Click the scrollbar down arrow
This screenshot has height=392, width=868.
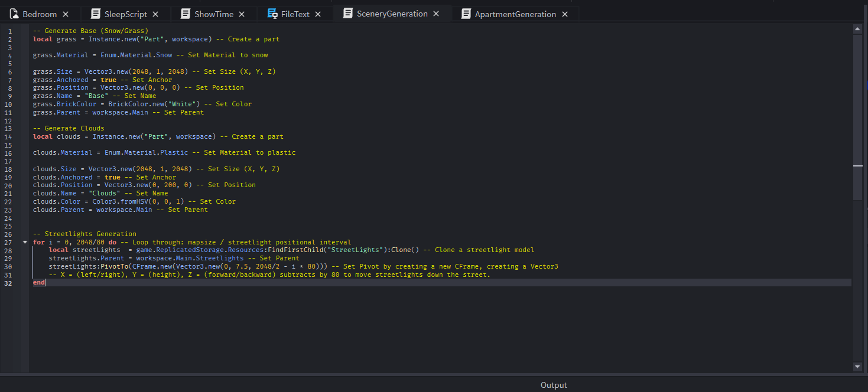857,367
